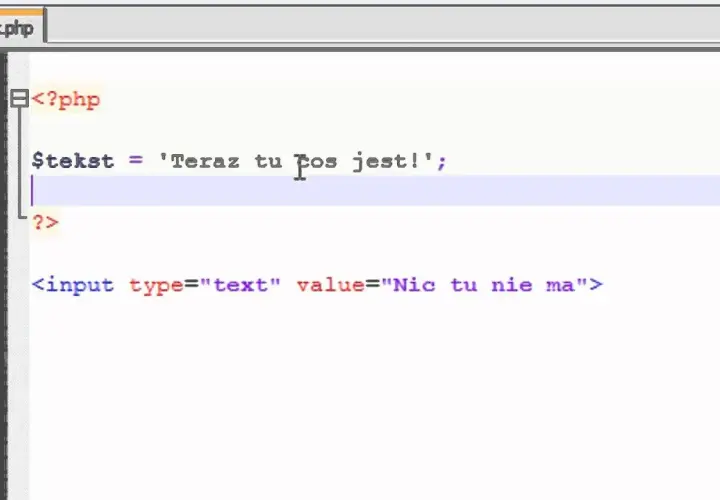
Task: Click the ?> closing PHP tag
Action: coord(45,223)
